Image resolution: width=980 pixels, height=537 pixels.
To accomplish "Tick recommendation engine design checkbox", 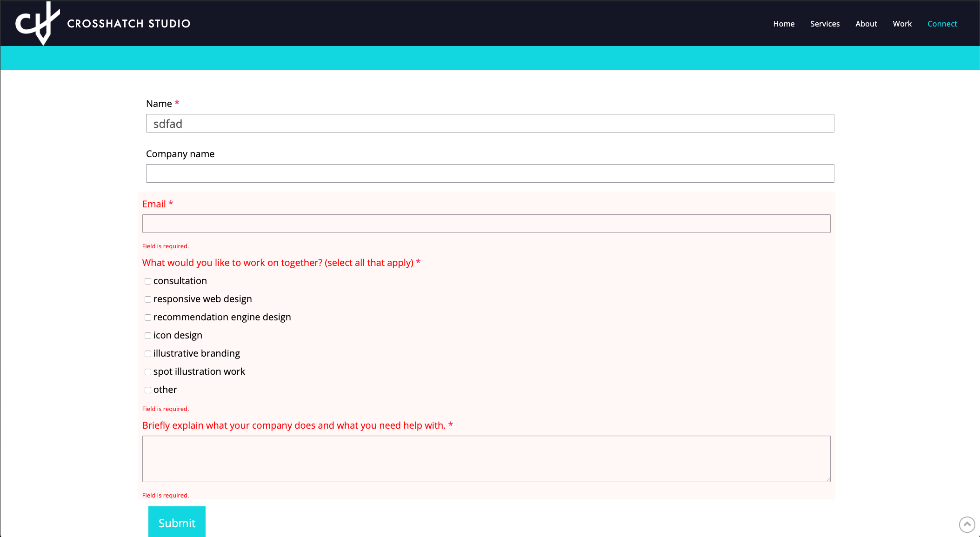I will tap(148, 318).
